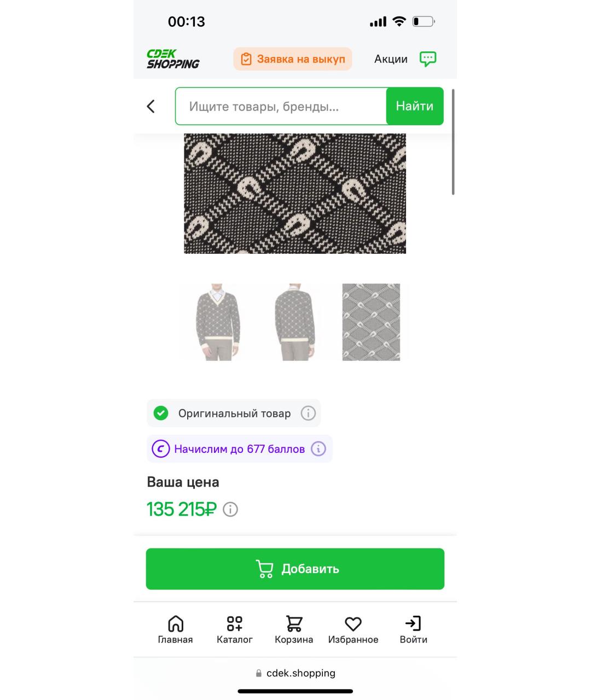Open the Каталог tab
This screenshot has width=591, height=700.
tap(235, 630)
